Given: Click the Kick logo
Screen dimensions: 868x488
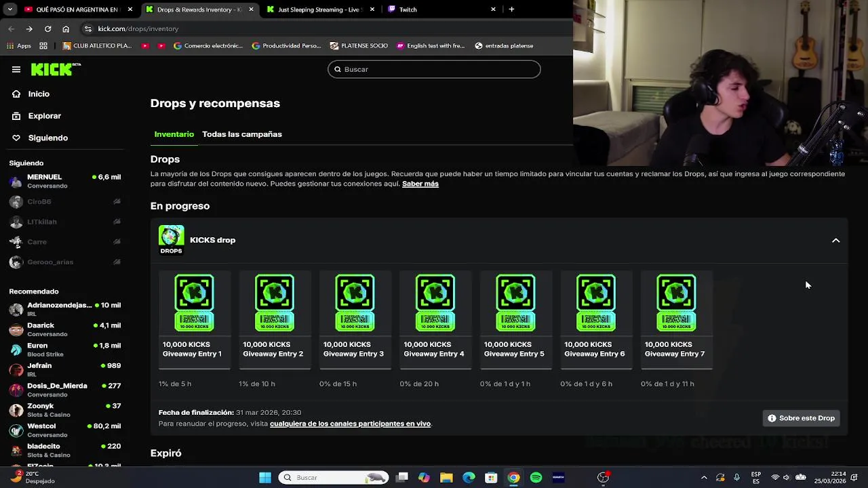Looking at the screenshot, I should (56, 69).
